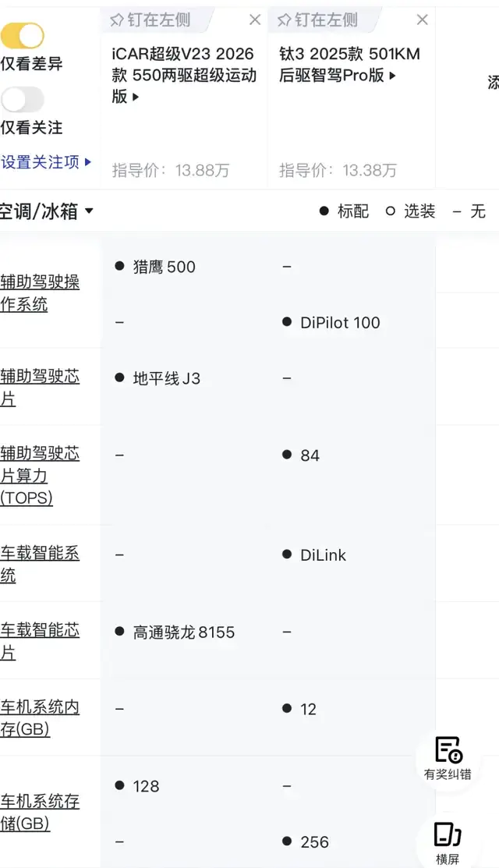Open 设置关注项 settings link
Viewport: 499px width, 868px height.
(x=46, y=162)
